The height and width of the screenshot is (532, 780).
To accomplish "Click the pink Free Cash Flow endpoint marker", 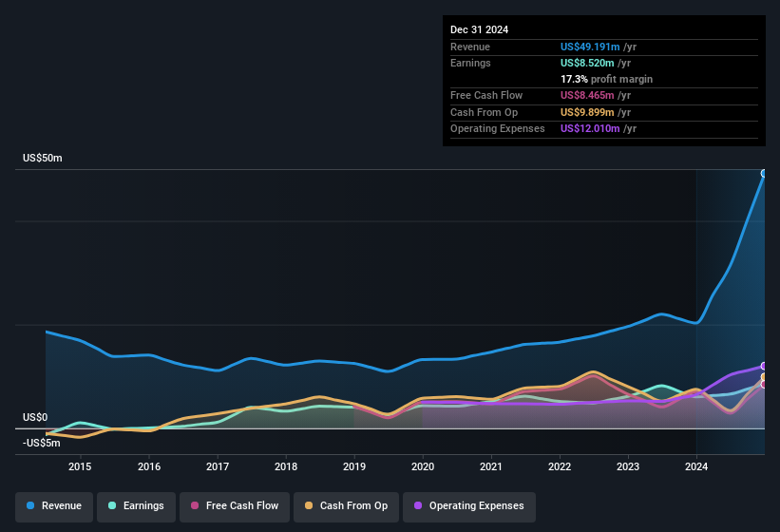I will [764, 385].
